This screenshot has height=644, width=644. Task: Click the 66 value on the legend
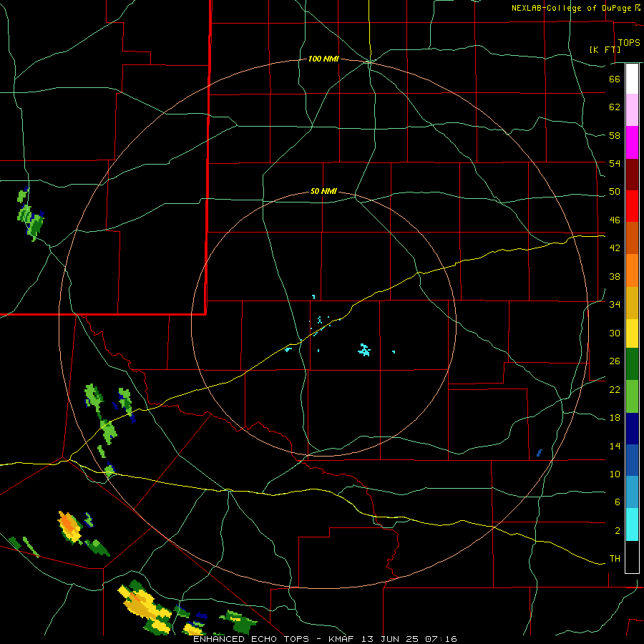[x=615, y=79]
